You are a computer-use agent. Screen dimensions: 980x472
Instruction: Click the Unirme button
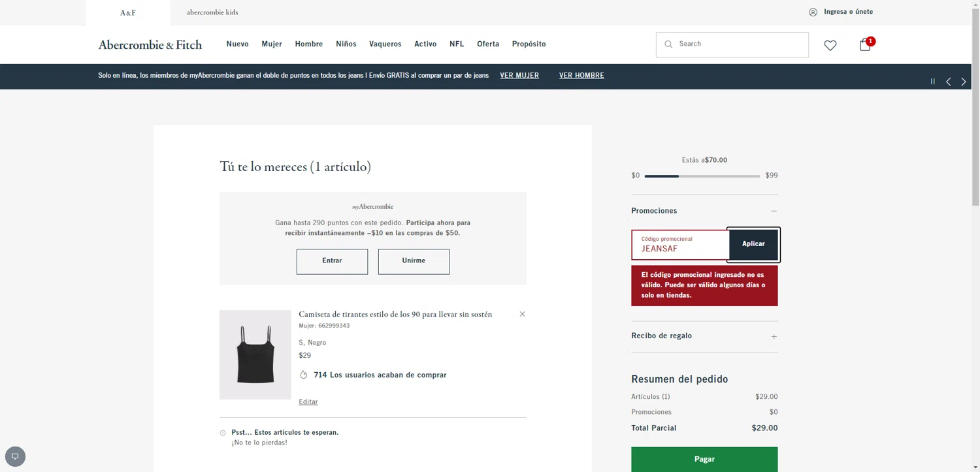coord(414,261)
